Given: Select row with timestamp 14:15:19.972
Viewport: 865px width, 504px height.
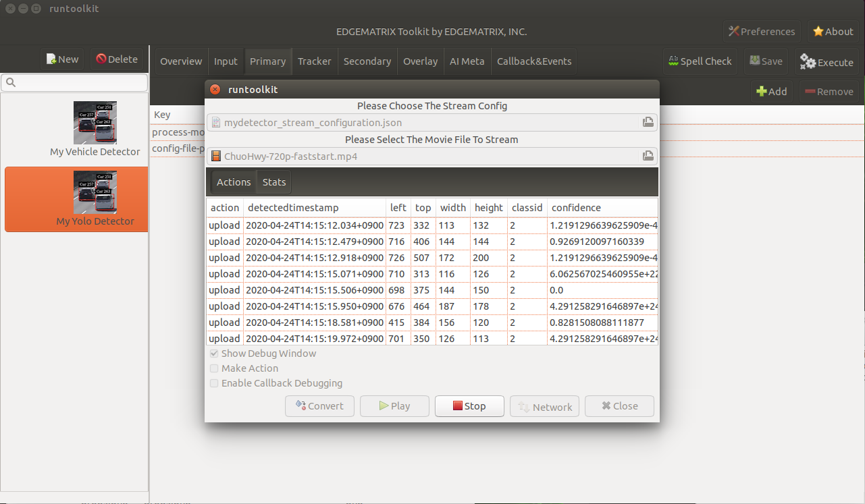Looking at the screenshot, I should click(432, 339).
